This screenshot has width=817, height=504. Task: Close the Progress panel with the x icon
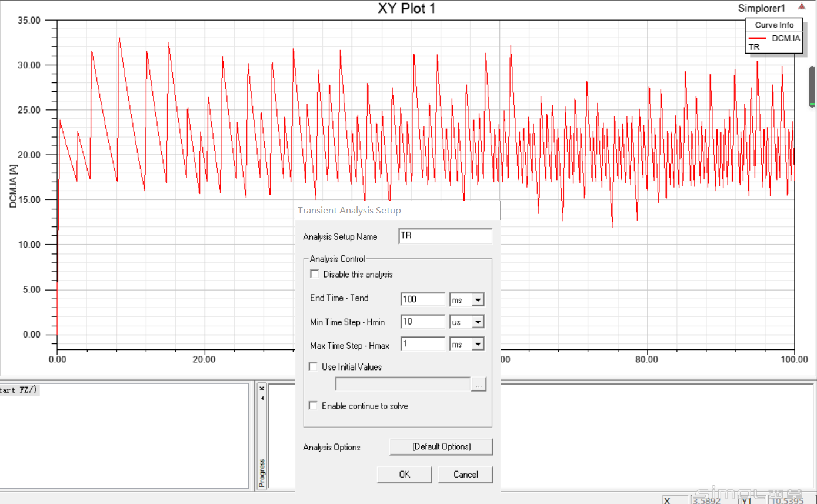(x=262, y=388)
